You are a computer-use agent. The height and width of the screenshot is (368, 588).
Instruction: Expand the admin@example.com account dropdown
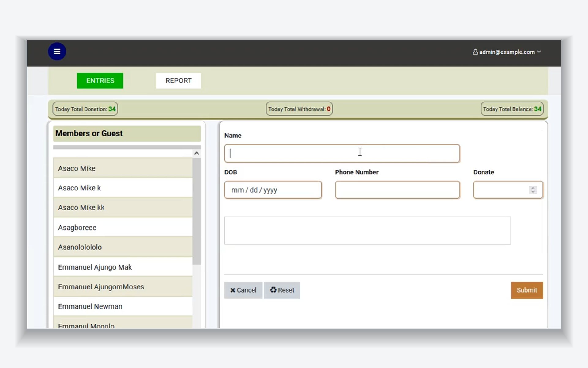tap(507, 52)
